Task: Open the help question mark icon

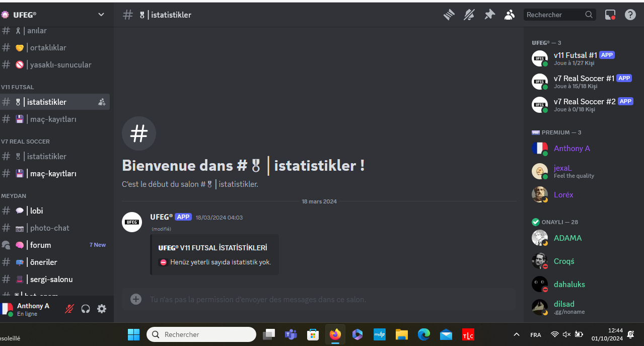Action: pos(630,15)
